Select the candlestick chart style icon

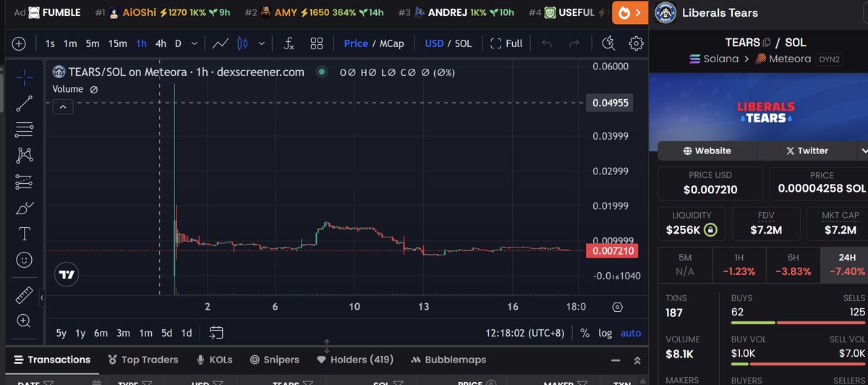(243, 43)
